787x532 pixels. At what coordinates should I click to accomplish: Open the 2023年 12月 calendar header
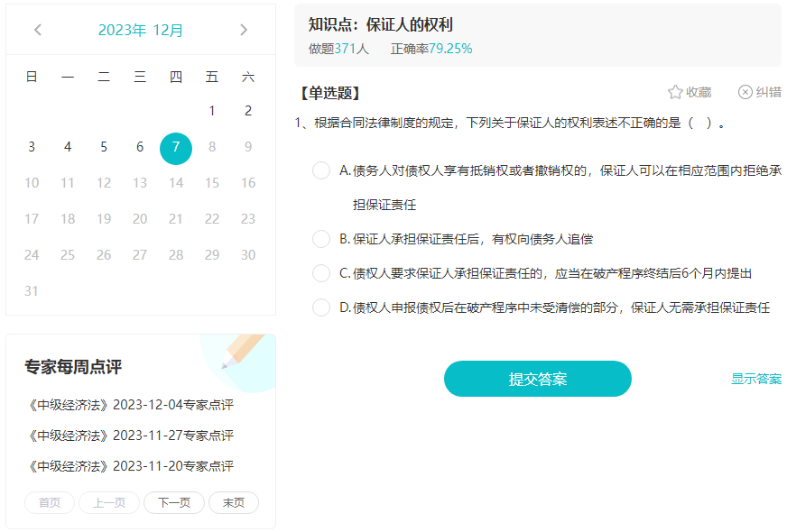pyautogui.click(x=140, y=30)
